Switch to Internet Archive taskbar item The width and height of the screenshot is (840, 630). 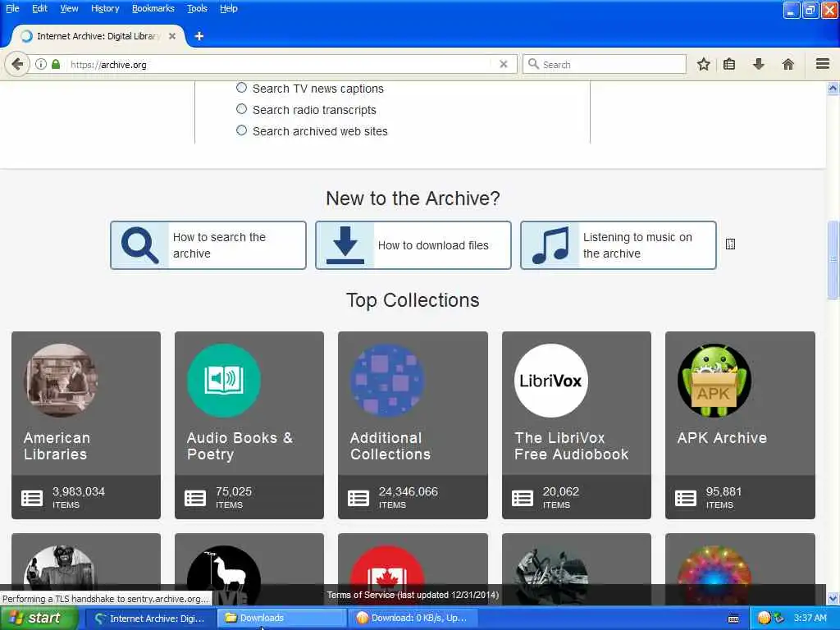(x=150, y=618)
